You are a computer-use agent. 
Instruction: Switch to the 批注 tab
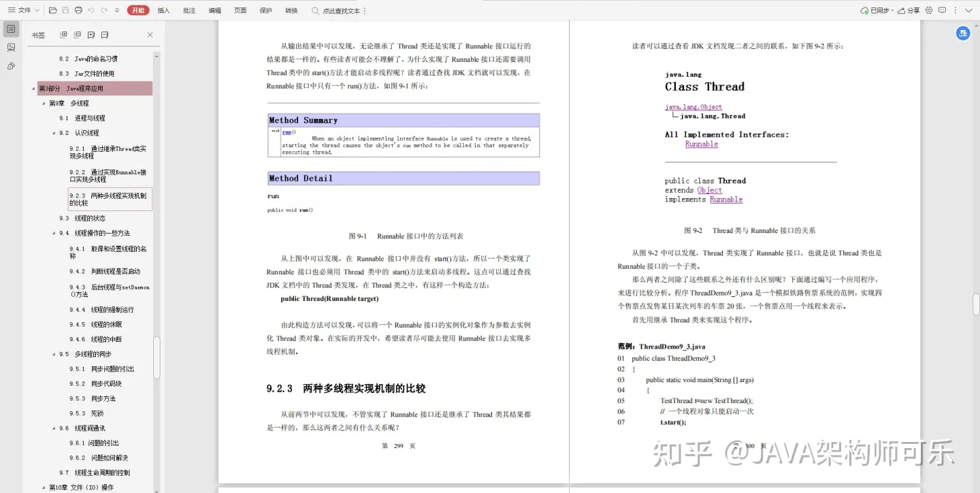pos(189,10)
